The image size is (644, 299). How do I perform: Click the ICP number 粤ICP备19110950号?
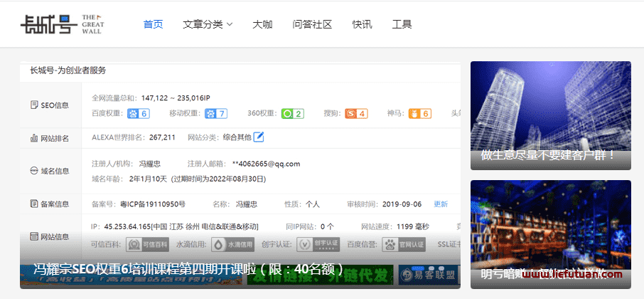[153, 204]
